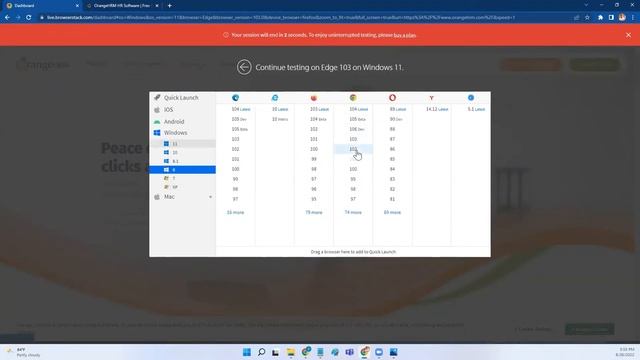Select the Opera browser icon
Viewport: 640px width, 360px height.
point(392,98)
